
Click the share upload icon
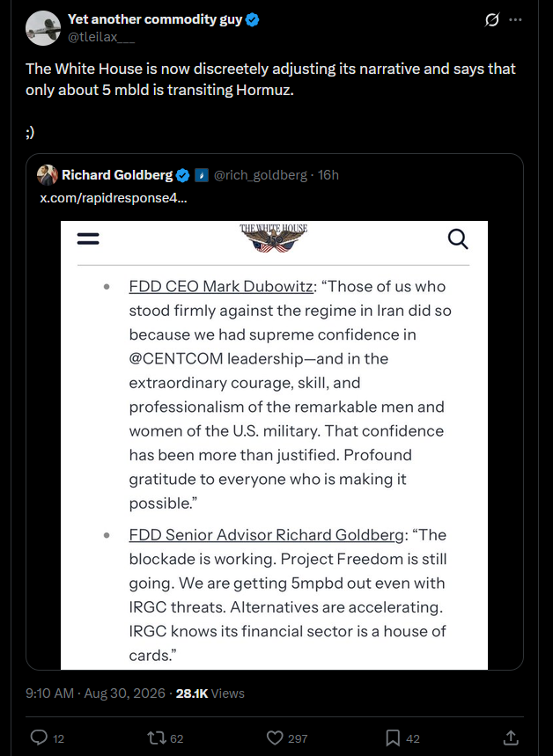(x=511, y=738)
